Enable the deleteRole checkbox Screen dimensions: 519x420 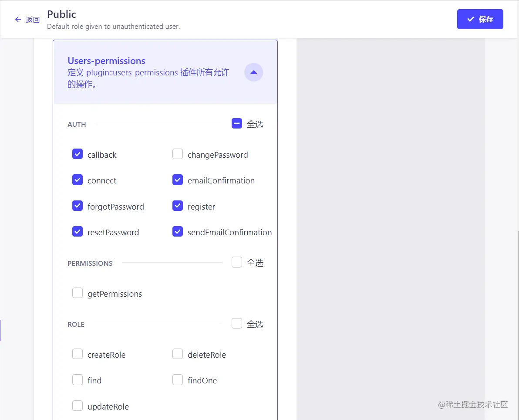point(178,354)
